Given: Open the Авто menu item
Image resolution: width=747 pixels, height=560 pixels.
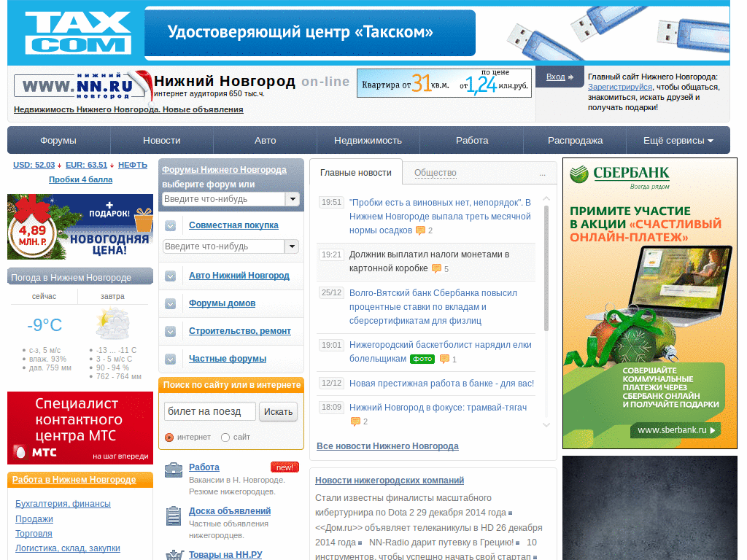Looking at the screenshot, I should click(266, 141).
